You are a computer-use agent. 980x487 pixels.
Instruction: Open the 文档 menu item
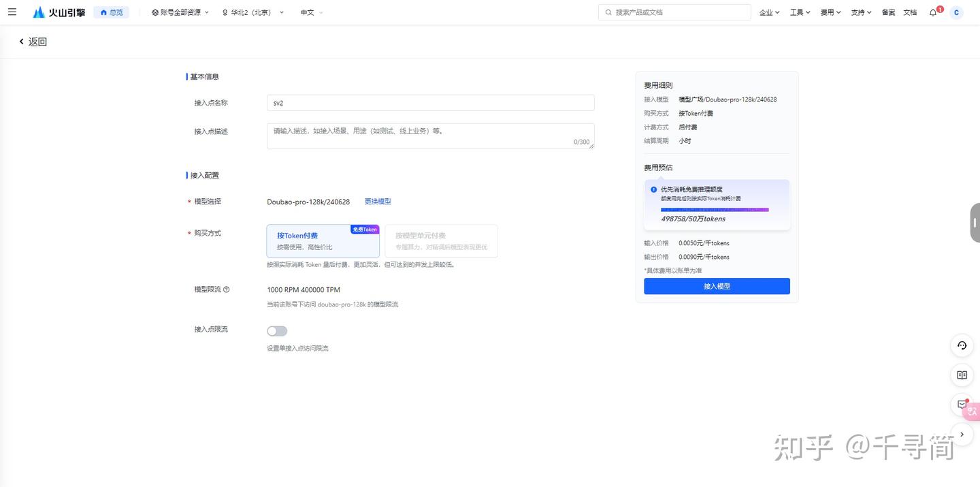pos(910,12)
